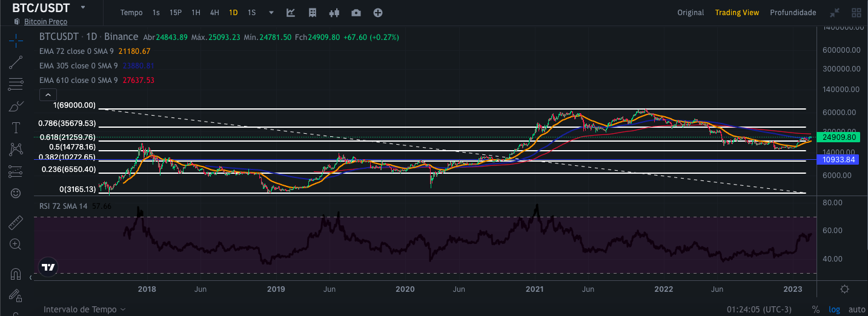Select the EMA 610 indicator legend

pos(97,81)
